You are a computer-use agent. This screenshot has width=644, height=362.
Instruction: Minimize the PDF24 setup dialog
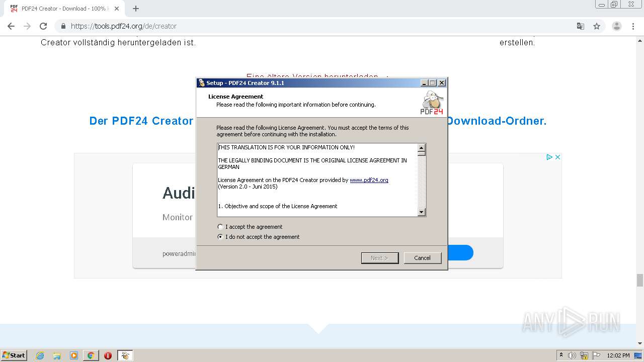click(x=424, y=83)
